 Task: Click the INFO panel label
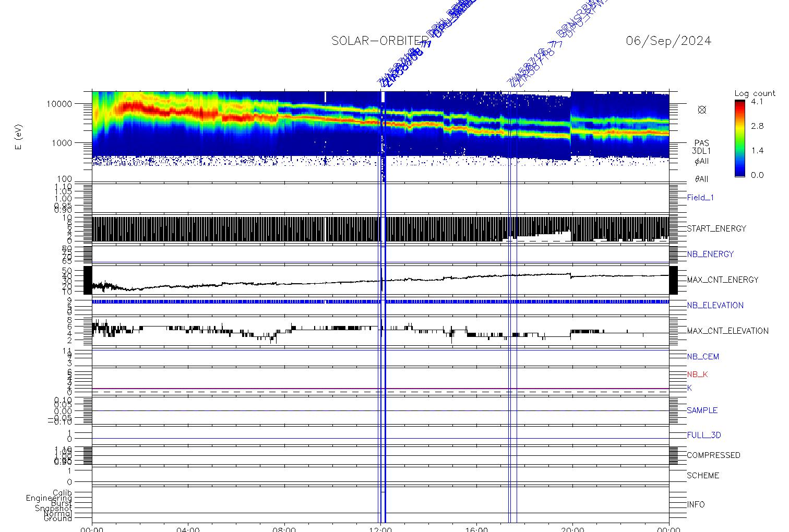pyautogui.click(x=696, y=505)
